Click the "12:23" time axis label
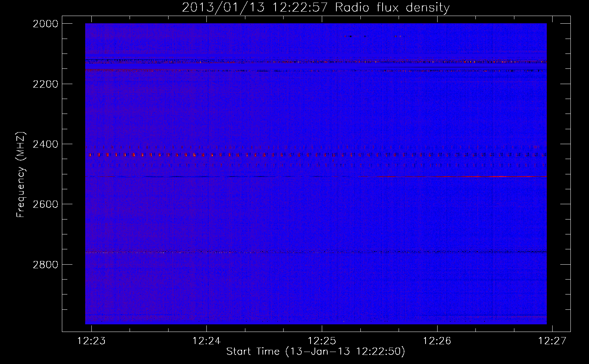 pos(91,341)
